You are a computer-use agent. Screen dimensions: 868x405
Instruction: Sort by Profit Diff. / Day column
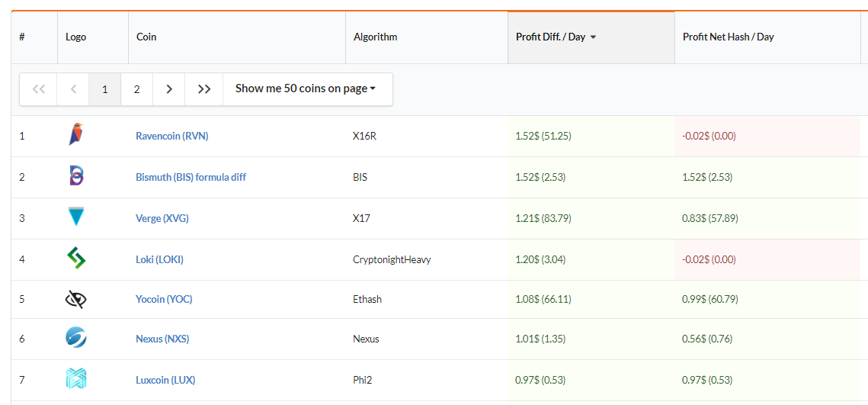(591, 37)
